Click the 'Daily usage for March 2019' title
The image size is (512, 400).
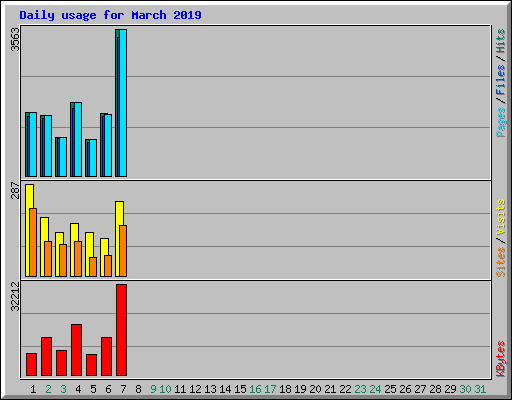[x=110, y=15]
